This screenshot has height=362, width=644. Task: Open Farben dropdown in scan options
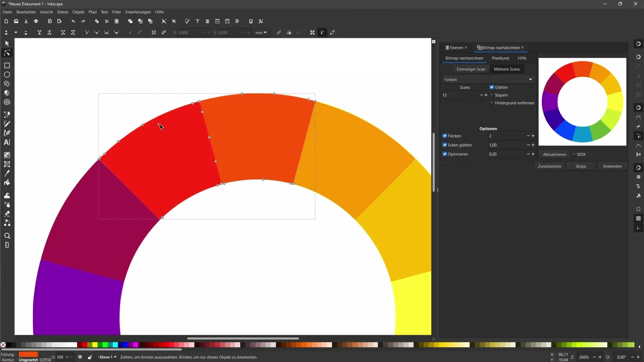pyautogui.click(x=487, y=79)
